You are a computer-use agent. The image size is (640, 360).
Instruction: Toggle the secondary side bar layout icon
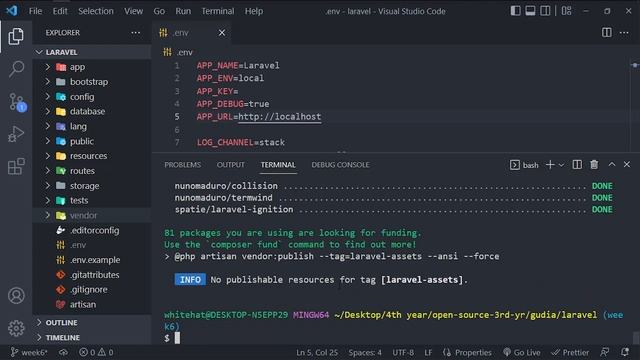tap(545, 11)
